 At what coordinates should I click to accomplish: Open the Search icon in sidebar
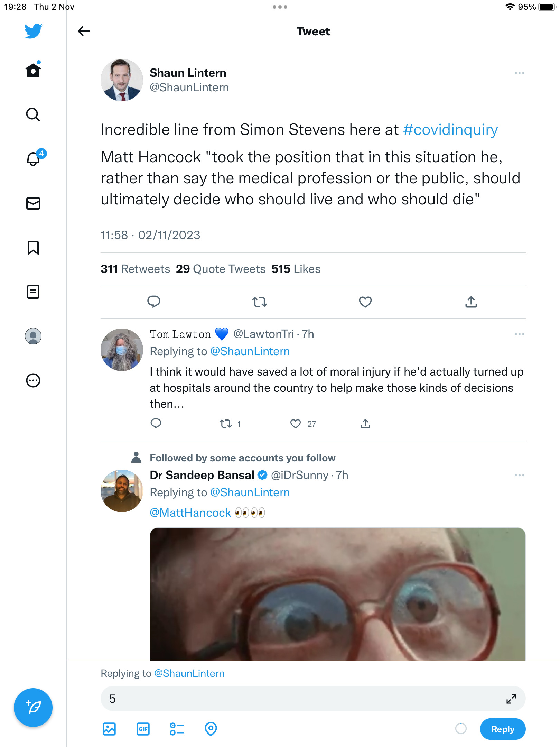coord(33,114)
